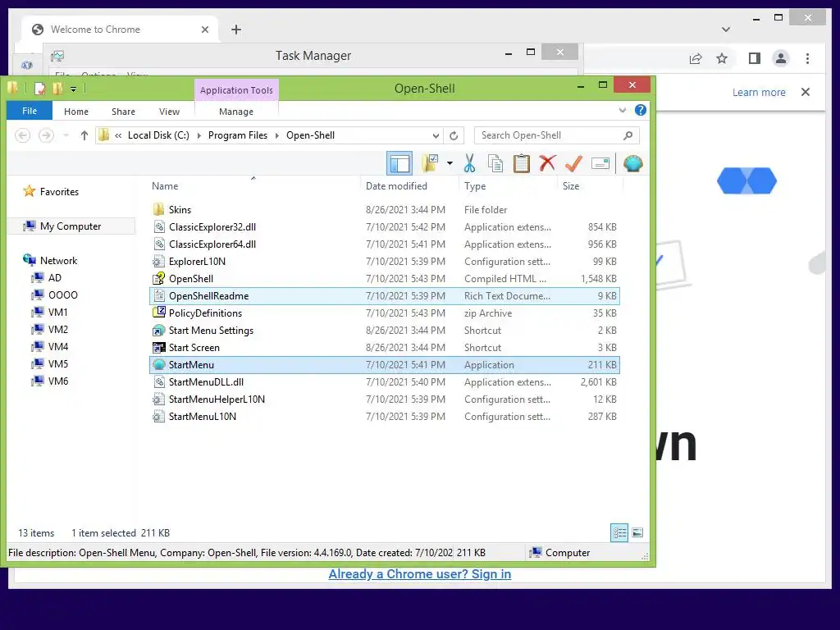Switch to the Manage ribbon tab

tap(236, 112)
